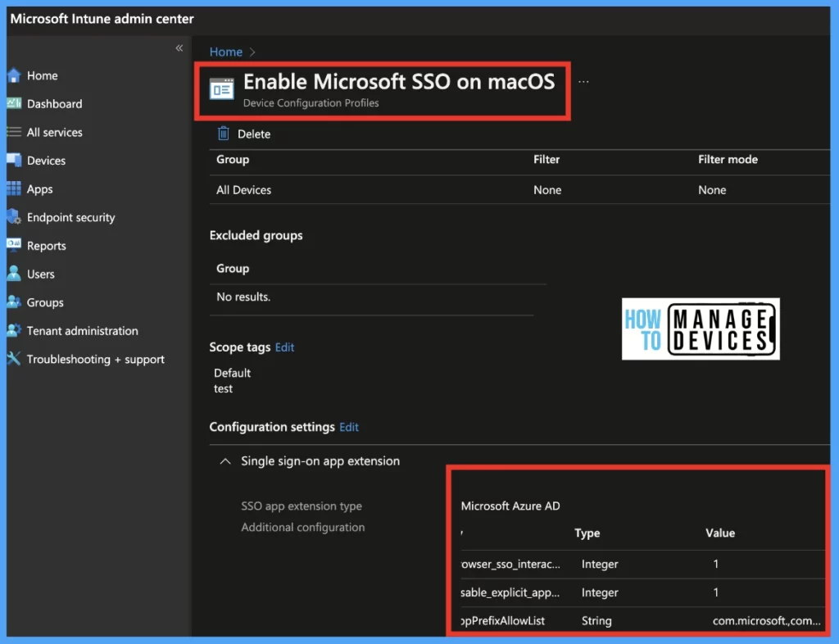Open Troubleshooting + support menu item
The image size is (839, 644).
tap(95, 359)
